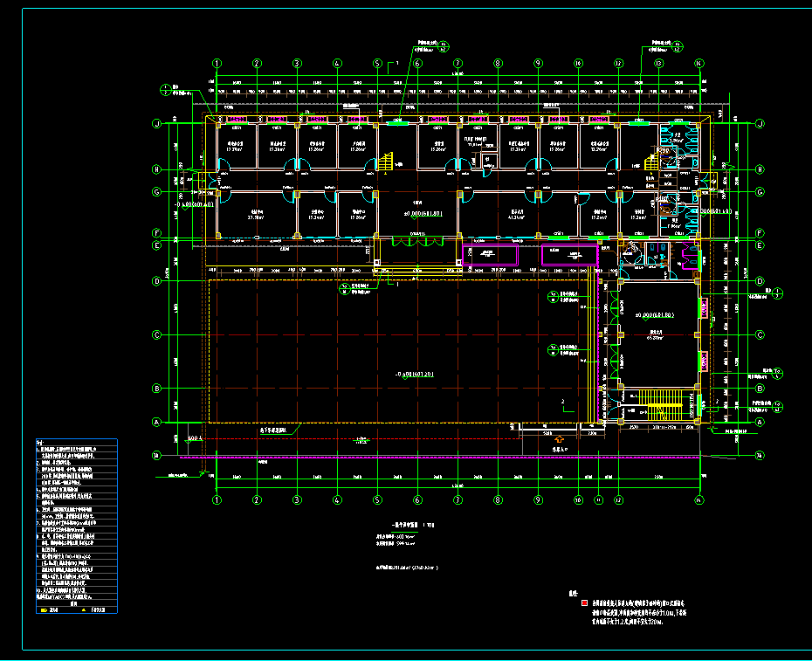Select the small elevator shaft near axis 7
Screen dimensions: 812x661
[x=489, y=162]
